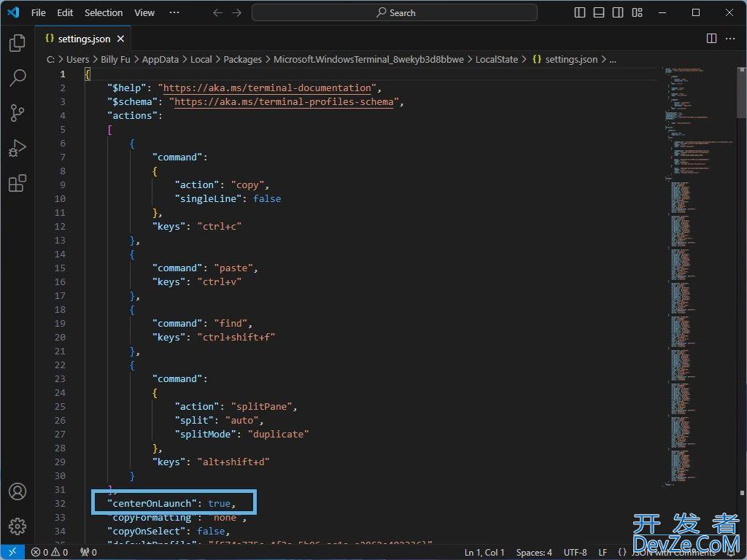
Task: Open the Search view in activity bar
Action: point(18,77)
